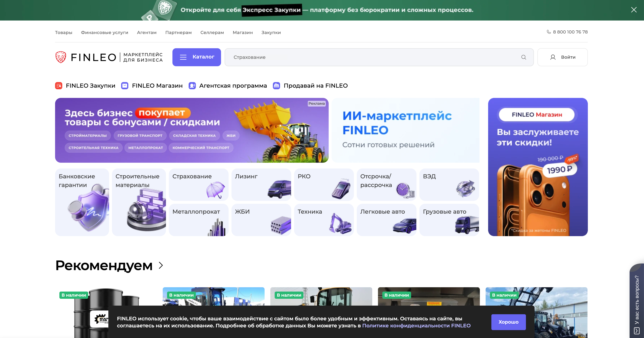The height and width of the screenshot is (338, 644).
Task: Click the metal bars icon in Металлопрокат
Action: click(x=217, y=227)
